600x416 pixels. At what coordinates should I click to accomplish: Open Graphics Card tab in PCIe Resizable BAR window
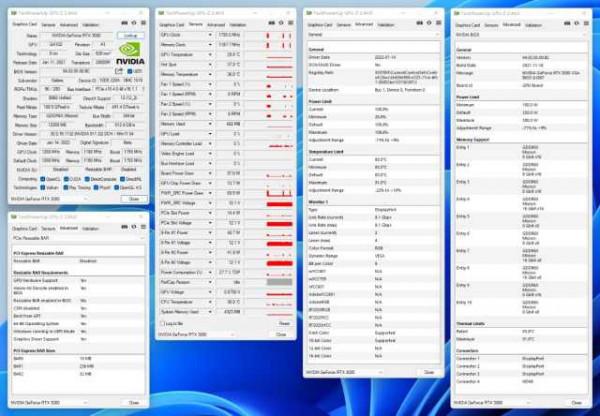[x=24, y=228]
